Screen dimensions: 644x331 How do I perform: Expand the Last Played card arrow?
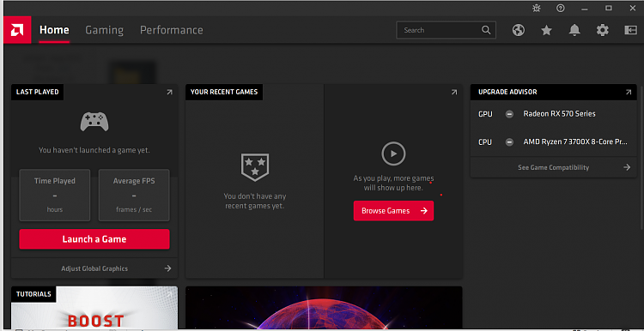(169, 93)
